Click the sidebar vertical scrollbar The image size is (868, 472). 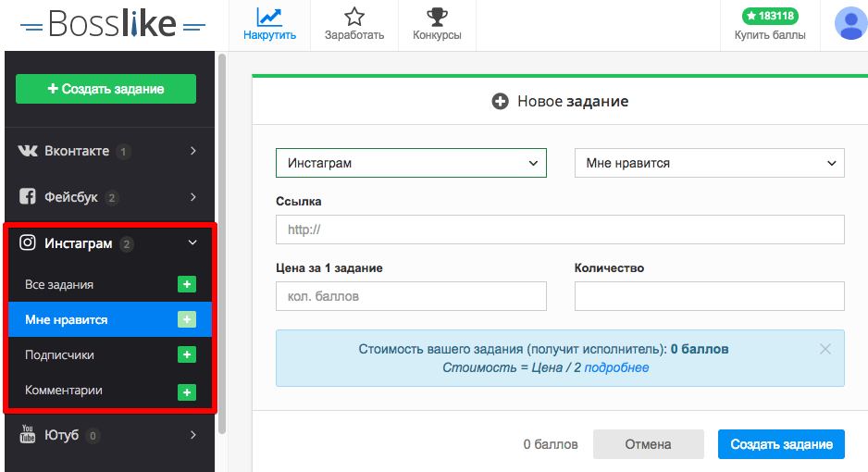pos(222,243)
